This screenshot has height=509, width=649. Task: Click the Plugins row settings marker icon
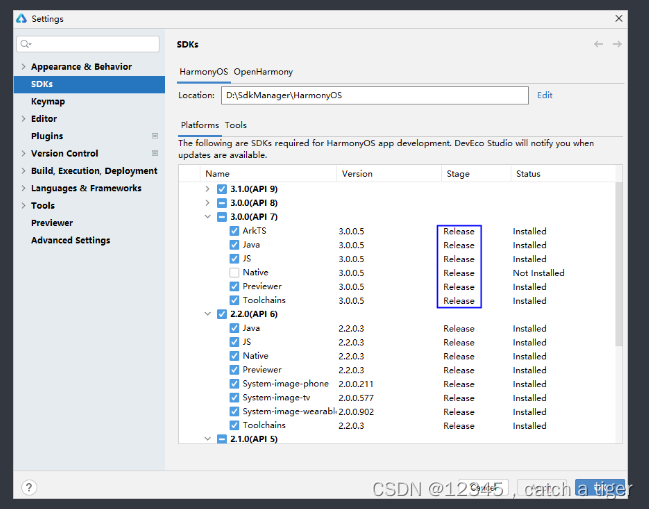[x=155, y=136]
